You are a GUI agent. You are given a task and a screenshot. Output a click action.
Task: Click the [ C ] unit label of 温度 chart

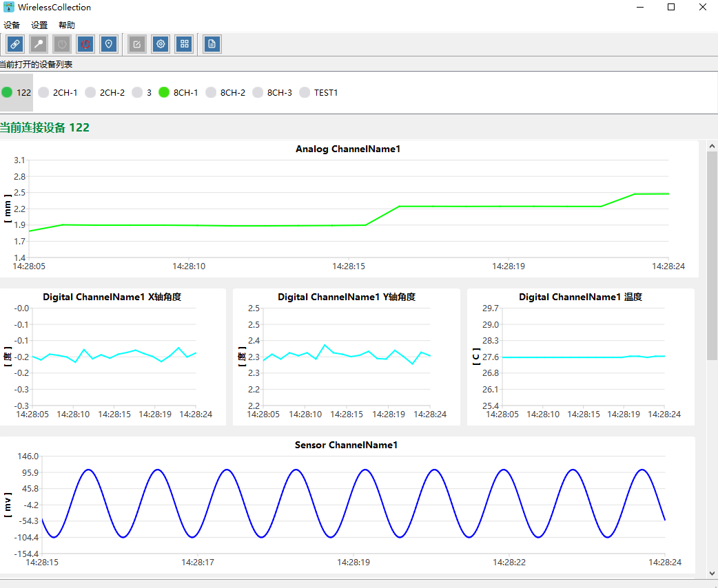(476, 357)
